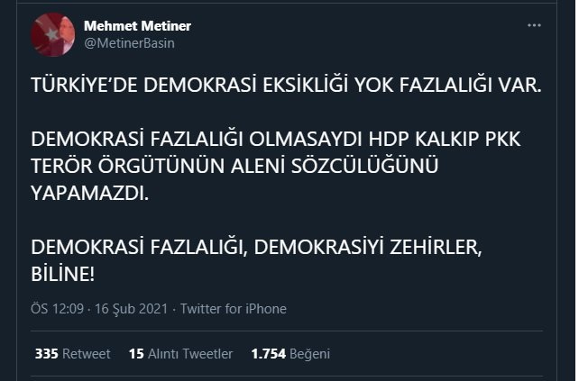Click the 16 Şub 2021 date
The image size is (588, 381).
(131, 309)
